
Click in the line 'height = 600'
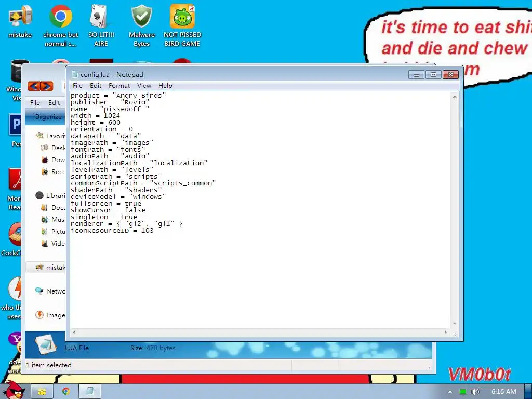[x=96, y=123]
